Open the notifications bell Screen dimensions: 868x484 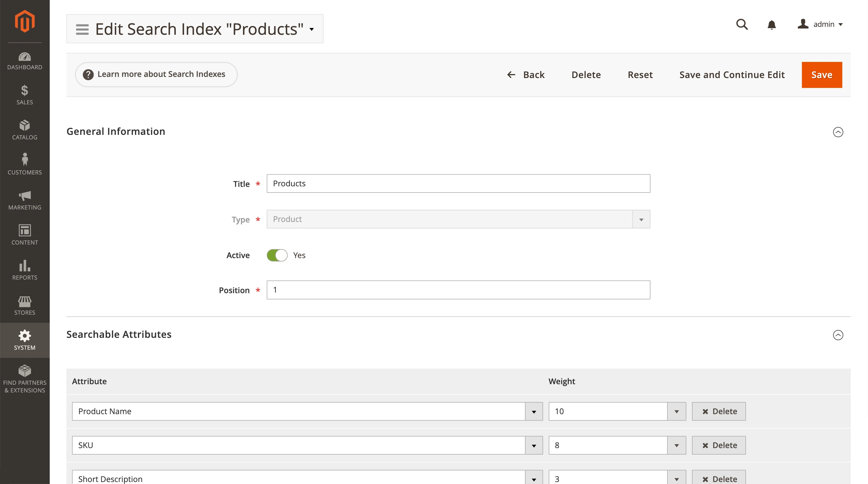click(x=772, y=25)
